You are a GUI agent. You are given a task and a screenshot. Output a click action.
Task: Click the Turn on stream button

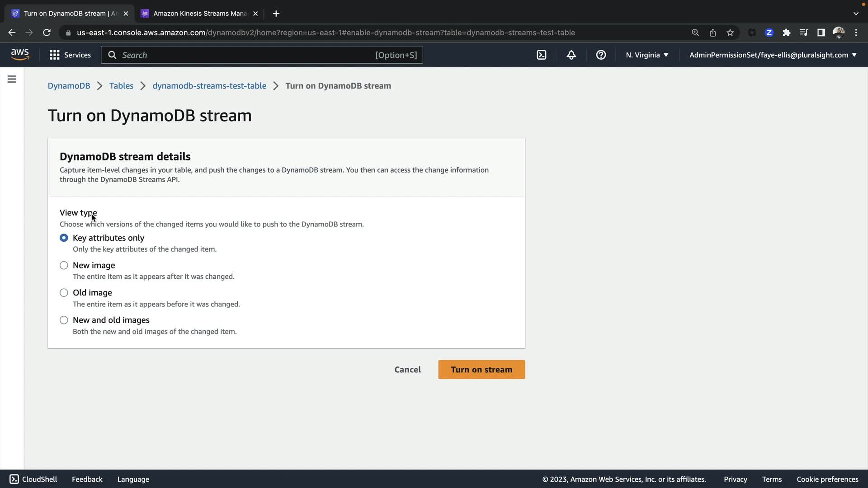(x=481, y=370)
